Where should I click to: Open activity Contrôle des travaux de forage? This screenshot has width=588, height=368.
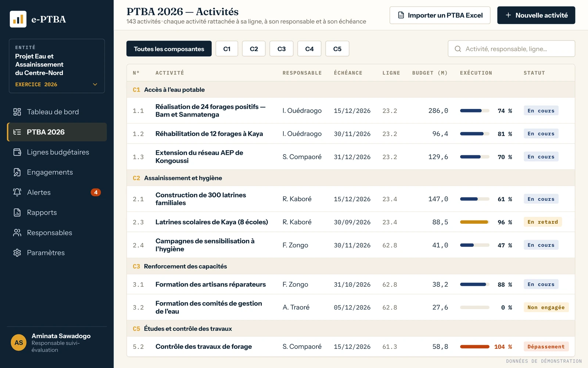[x=204, y=346]
